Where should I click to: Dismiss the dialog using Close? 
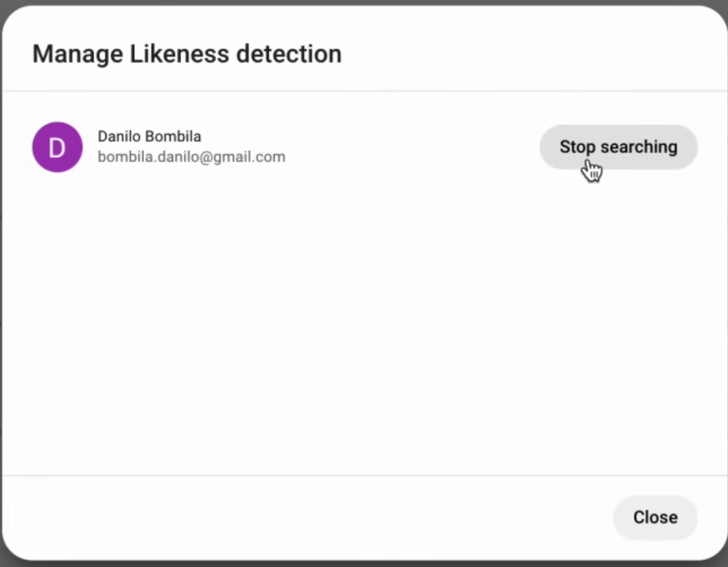pos(654,517)
